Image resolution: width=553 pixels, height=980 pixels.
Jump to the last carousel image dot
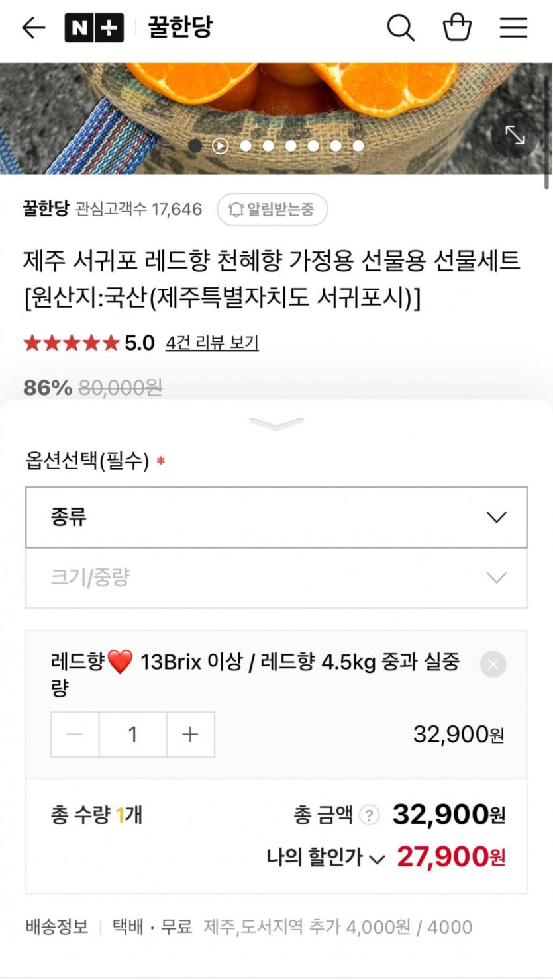coord(358,146)
